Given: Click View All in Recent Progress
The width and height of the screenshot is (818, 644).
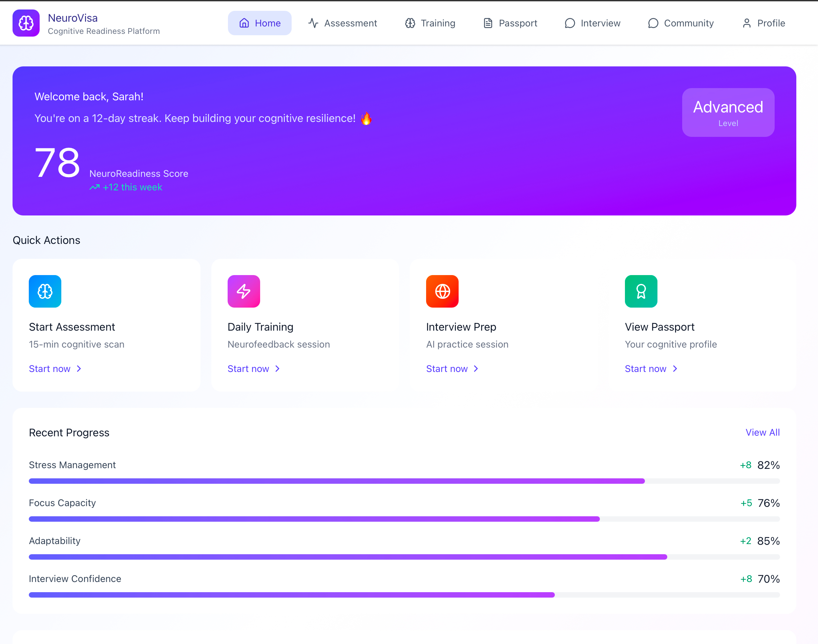Looking at the screenshot, I should (x=762, y=433).
